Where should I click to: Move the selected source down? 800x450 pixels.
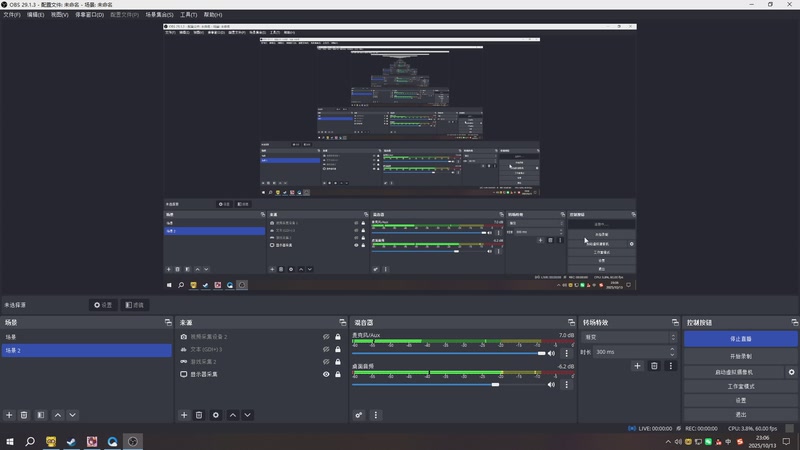[x=247, y=415]
